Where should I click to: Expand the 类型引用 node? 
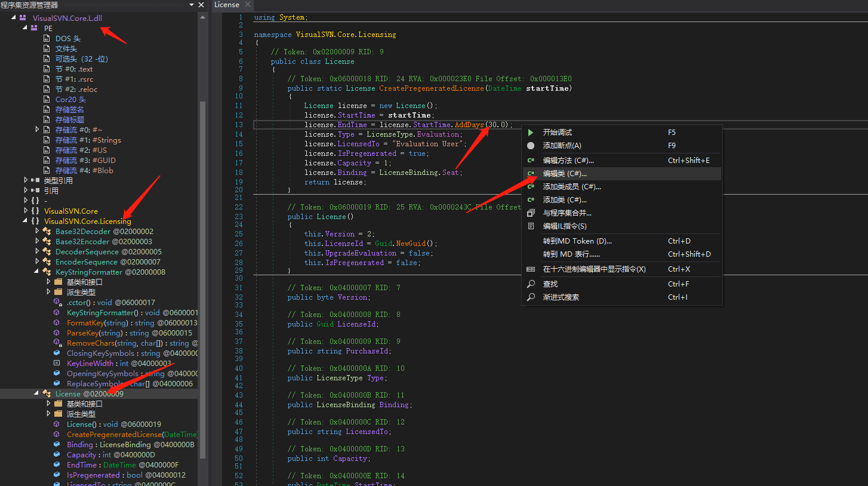tap(25, 181)
